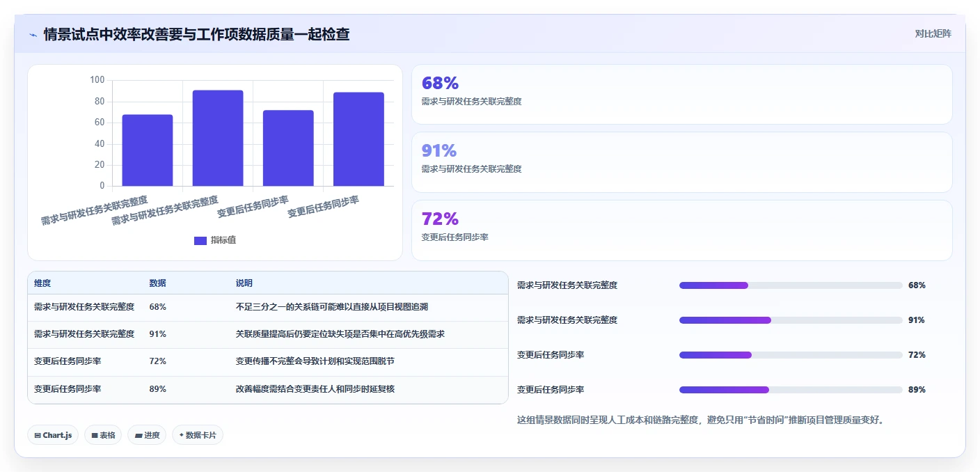Screen dimensions: 980x472
Task: Open the 68% data card
Action: (682, 95)
